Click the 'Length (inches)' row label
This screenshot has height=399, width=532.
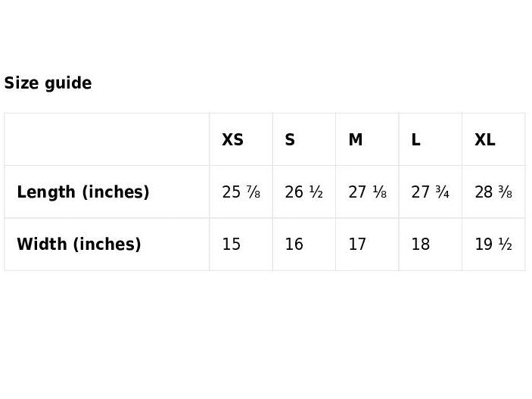tap(83, 192)
